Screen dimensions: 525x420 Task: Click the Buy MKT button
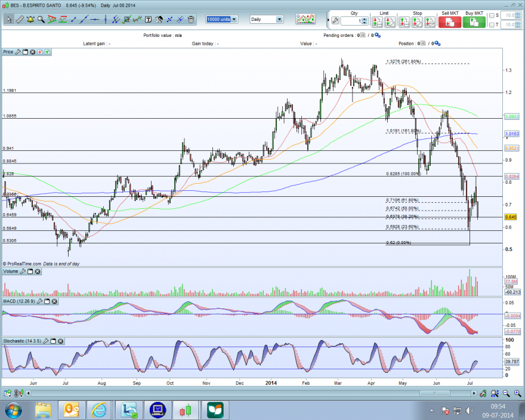click(474, 22)
